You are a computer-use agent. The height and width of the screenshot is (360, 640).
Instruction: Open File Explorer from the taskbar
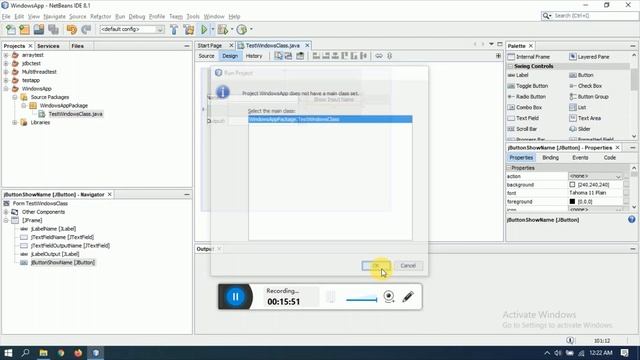coord(43,353)
